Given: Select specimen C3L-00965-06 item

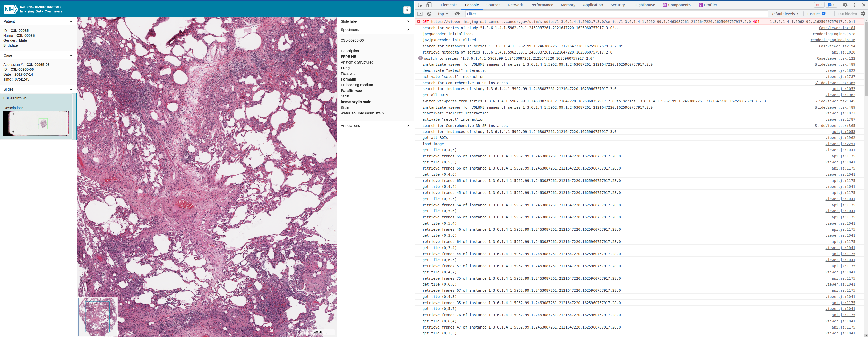Looking at the screenshot, I should coord(375,40).
